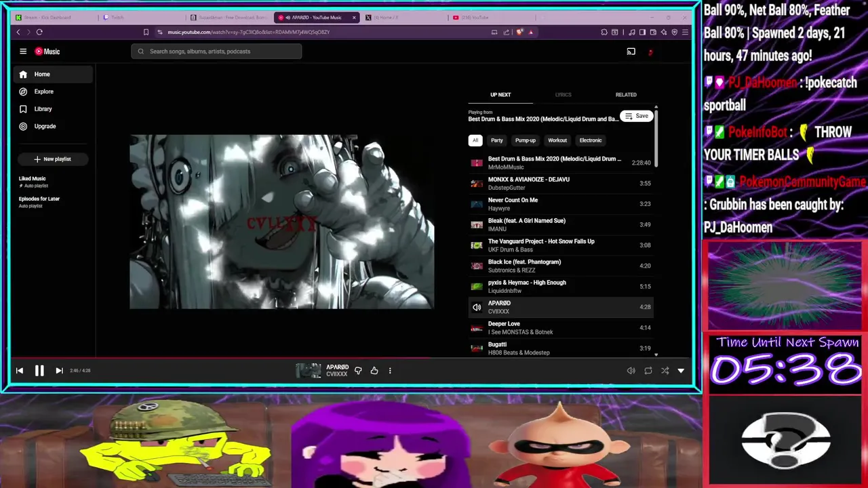Click the YouTube Music logo
Image resolution: width=868 pixels, height=488 pixels.
coord(47,52)
